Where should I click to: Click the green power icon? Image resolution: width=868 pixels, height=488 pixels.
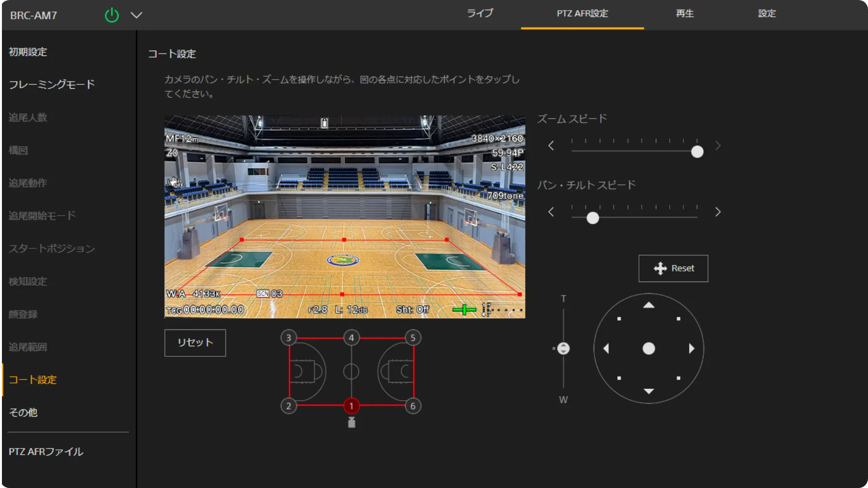(111, 15)
